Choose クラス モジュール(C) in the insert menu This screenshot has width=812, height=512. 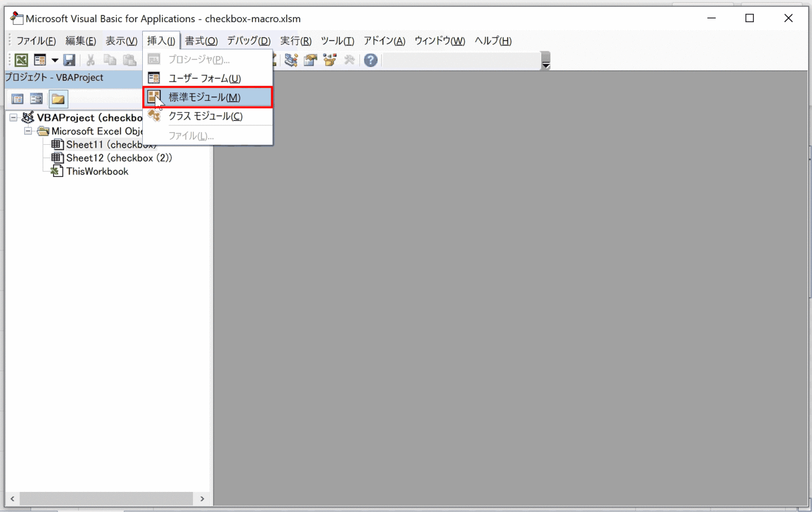[x=205, y=116]
